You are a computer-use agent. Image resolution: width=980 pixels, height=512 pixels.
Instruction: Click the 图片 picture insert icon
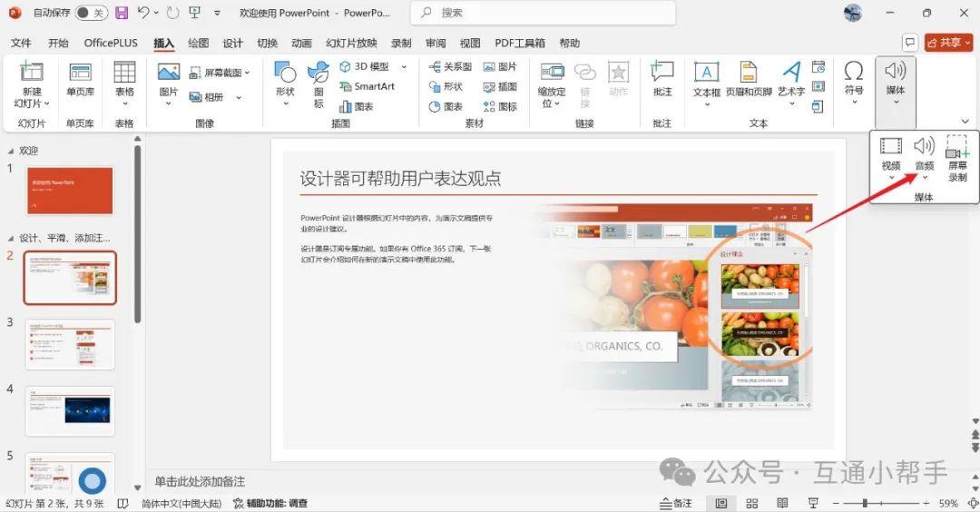(168, 73)
